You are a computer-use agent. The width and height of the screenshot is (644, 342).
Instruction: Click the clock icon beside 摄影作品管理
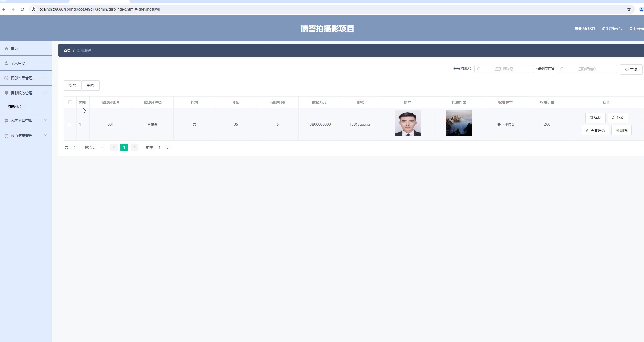point(6,78)
